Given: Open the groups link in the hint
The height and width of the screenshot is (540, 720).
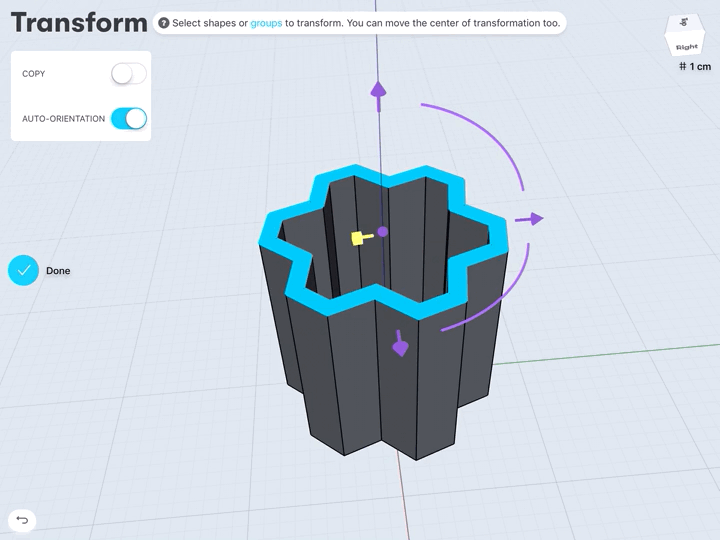Looking at the screenshot, I should pos(266,23).
